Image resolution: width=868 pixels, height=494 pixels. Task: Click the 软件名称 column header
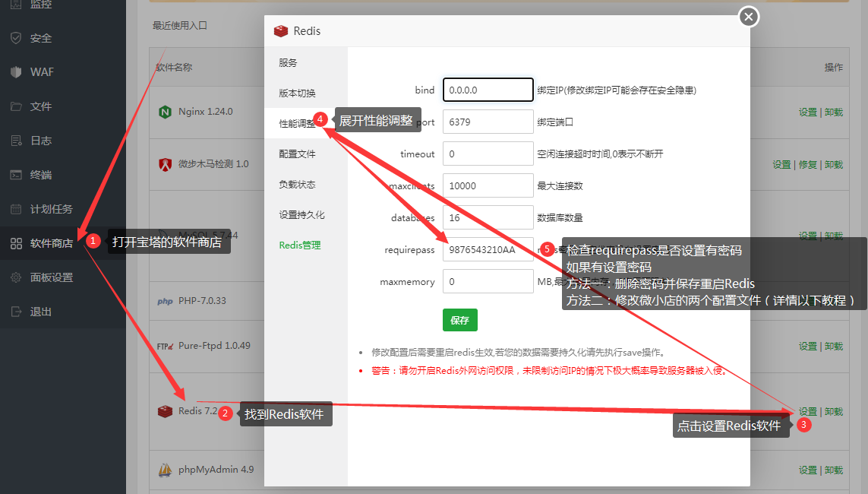[174, 67]
